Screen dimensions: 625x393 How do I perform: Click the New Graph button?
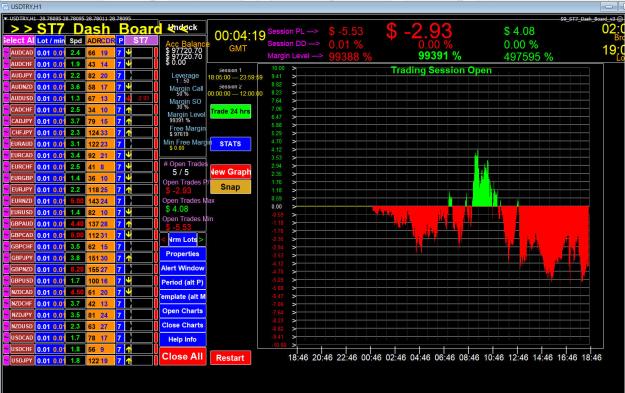pyautogui.click(x=230, y=172)
